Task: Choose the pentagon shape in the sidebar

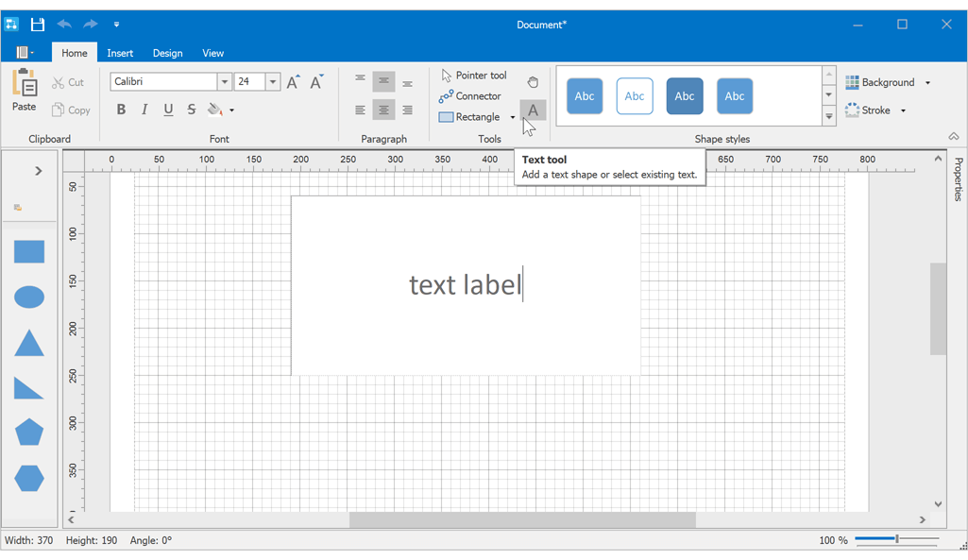Action: point(29,432)
